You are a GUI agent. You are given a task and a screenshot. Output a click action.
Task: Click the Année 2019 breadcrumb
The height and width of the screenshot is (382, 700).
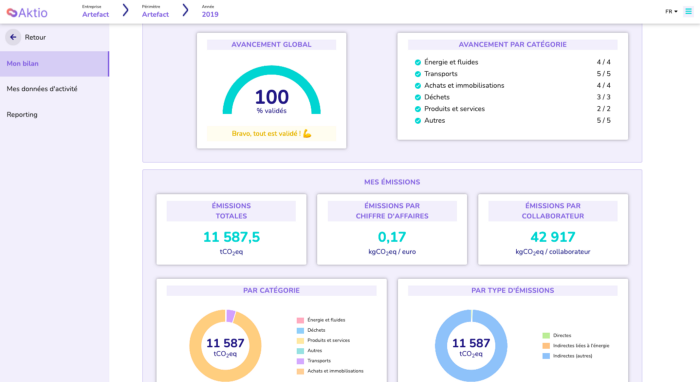click(210, 12)
